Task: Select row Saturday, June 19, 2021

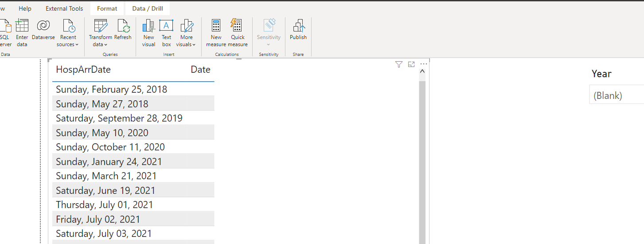Action: (133, 190)
